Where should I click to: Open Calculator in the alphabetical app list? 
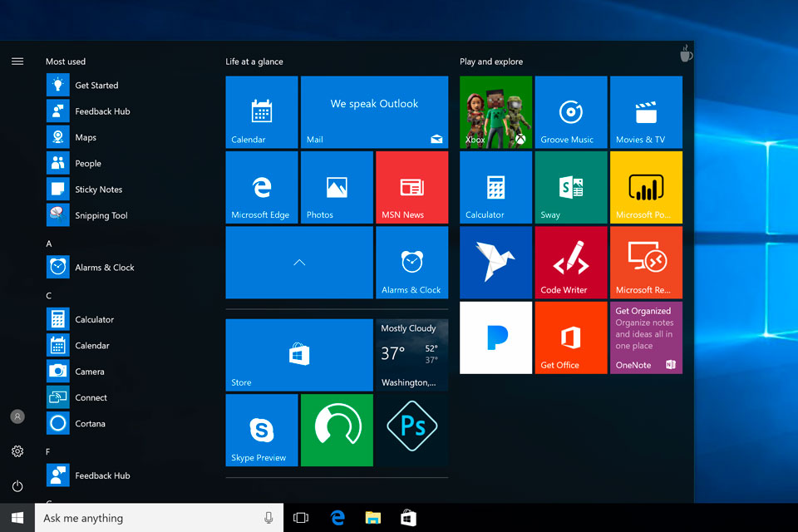(x=80, y=319)
